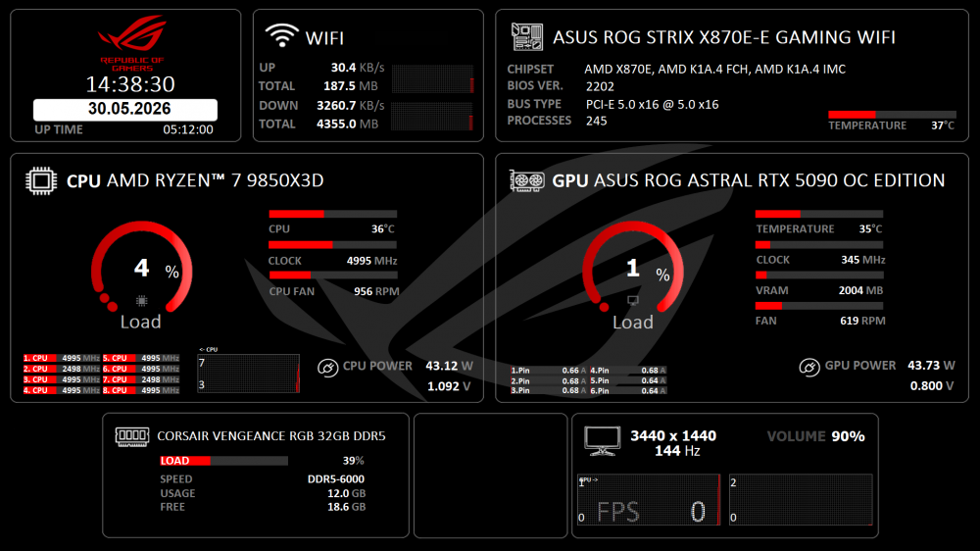980x551 pixels.
Task: Click the GPU power value 43.73 W
Action: [x=931, y=366]
